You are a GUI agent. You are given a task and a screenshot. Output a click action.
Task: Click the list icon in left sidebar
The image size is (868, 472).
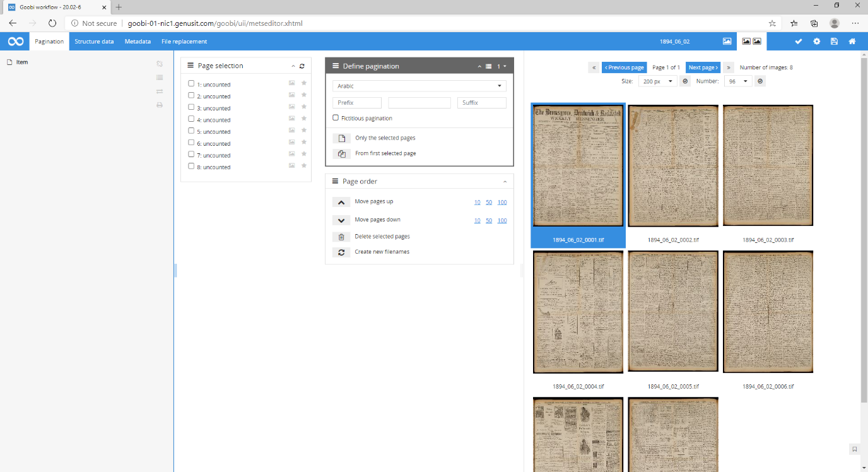160,77
